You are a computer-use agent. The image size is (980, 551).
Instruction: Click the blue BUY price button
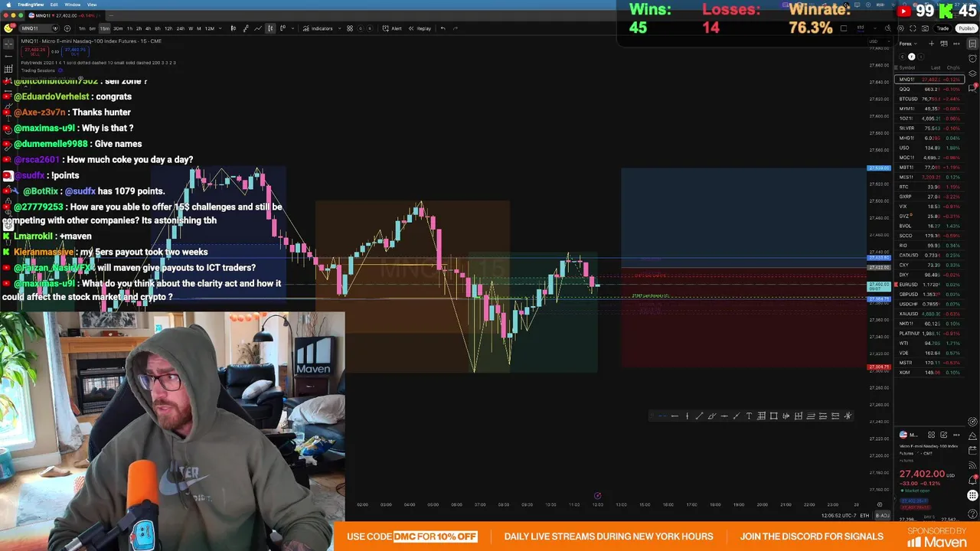(75, 52)
